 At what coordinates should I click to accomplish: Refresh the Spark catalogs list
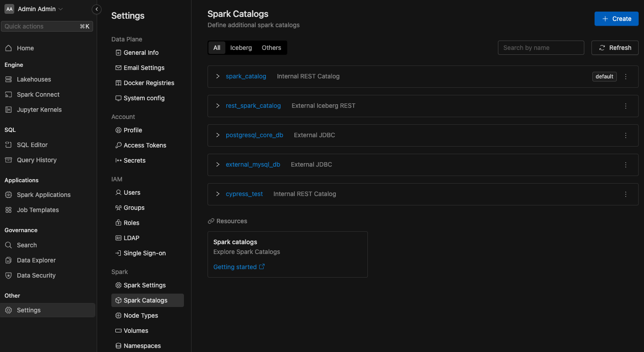[x=615, y=48]
